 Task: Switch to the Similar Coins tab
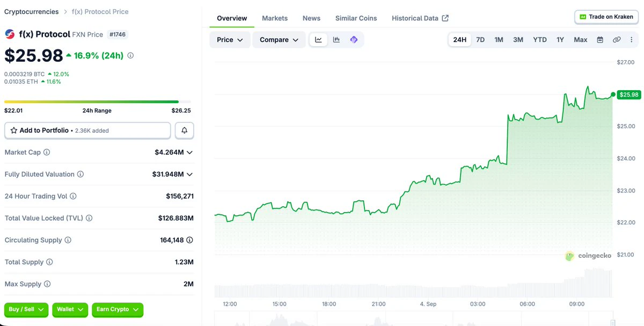tap(356, 18)
